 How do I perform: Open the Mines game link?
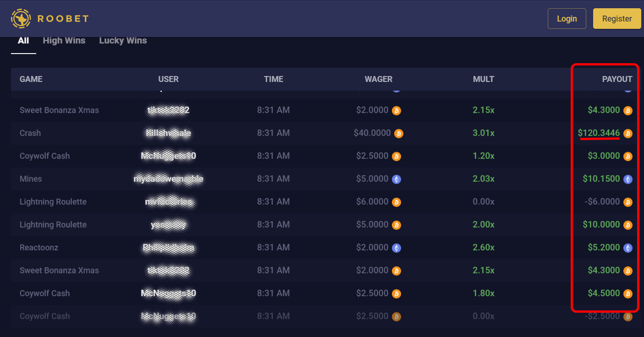[31, 179]
